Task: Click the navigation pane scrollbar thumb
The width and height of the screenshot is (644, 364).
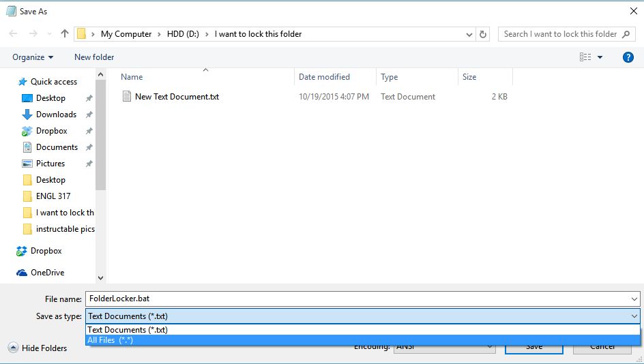Action: click(x=101, y=135)
